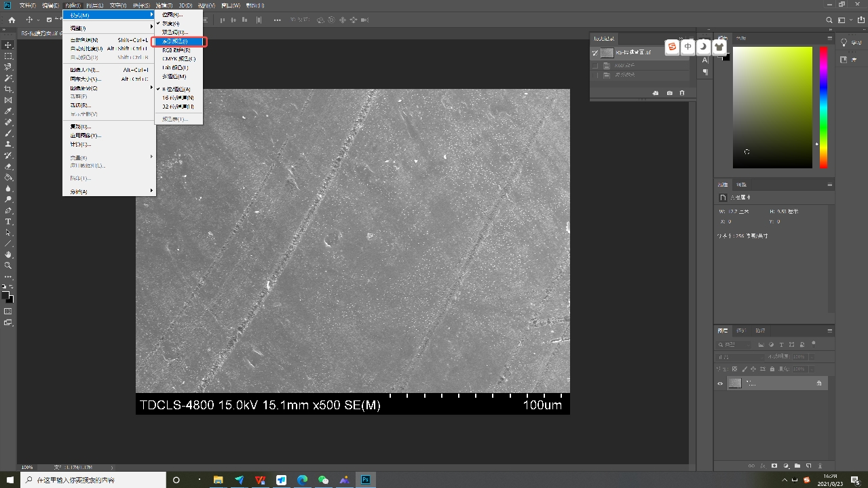Delete the layer using the trash icon
This screenshot has height=488, width=868.
[820, 466]
